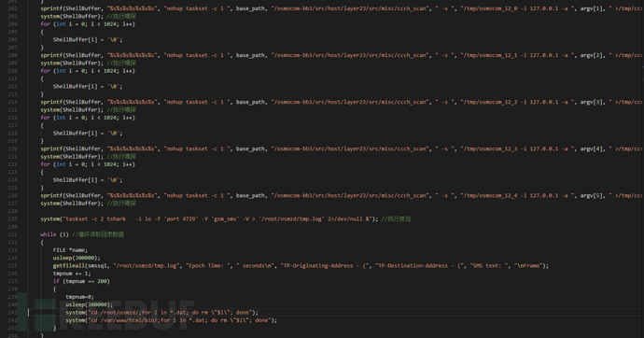The height and width of the screenshot is (338, 644).
Task: Click line number 226 in the gutter
Action: (x=12, y=195)
